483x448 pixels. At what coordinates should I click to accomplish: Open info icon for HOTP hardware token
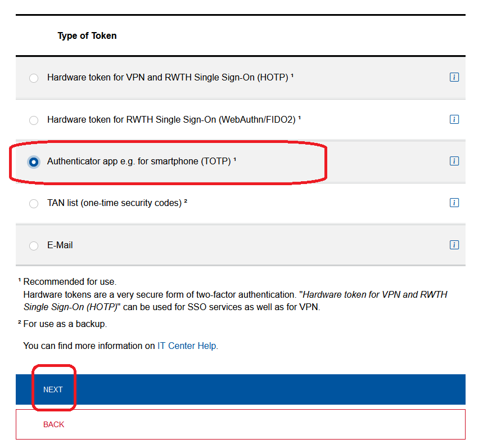[454, 77]
